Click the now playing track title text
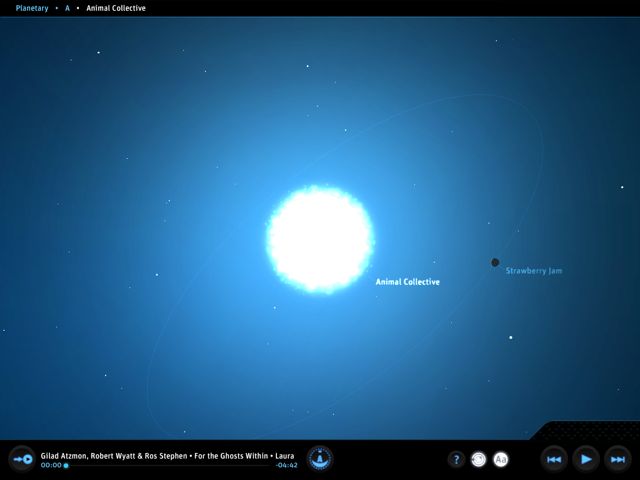The width and height of the screenshot is (640, 480). [167, 456]
